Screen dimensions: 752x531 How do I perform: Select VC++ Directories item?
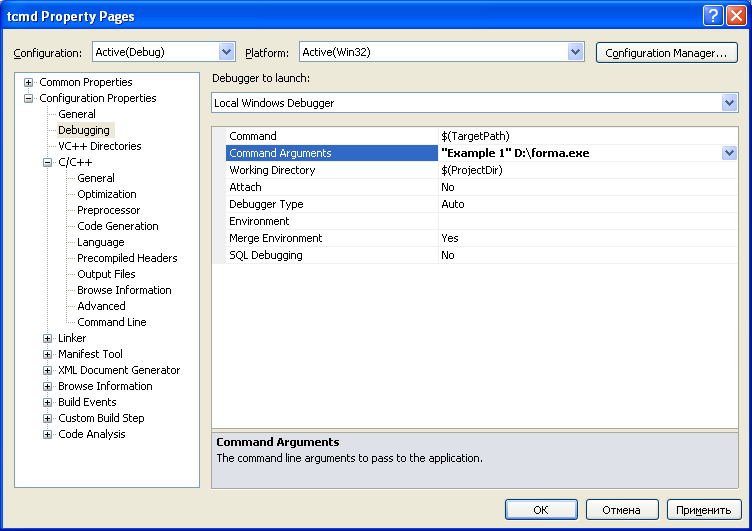(100, 146)
